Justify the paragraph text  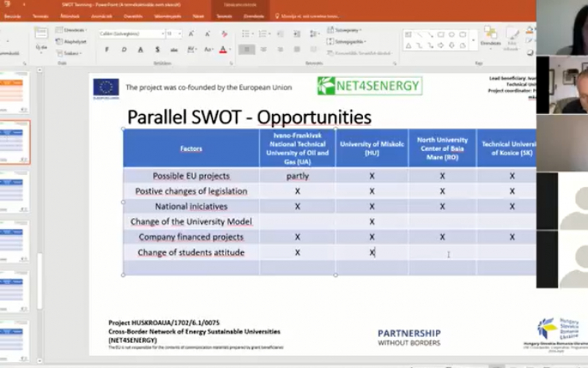pyautogui.click(x=297, y=49)
